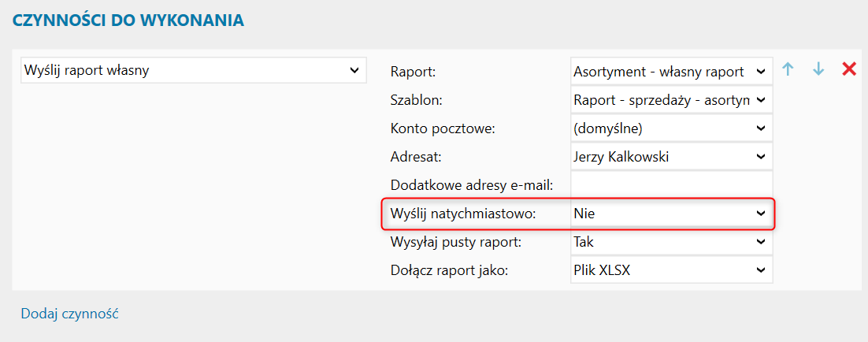
Task: Click the 'Konto pocztowe:' label
Action: (442, 128)
